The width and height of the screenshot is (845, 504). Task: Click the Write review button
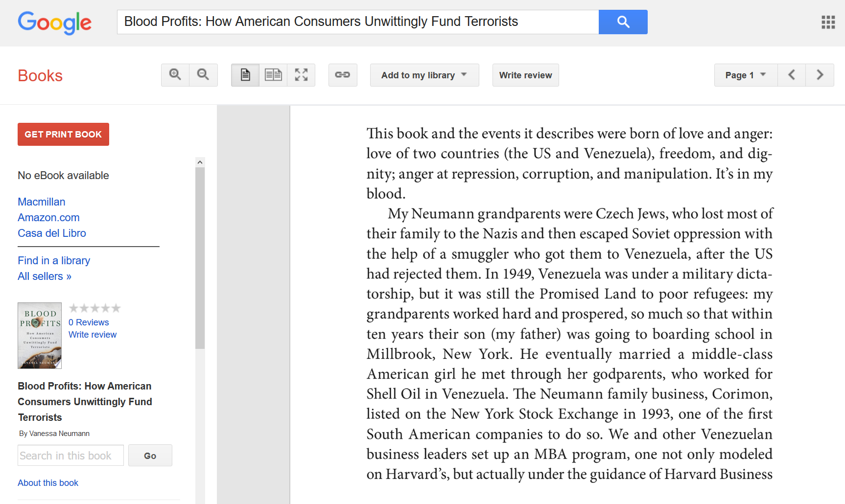(525, 75)
